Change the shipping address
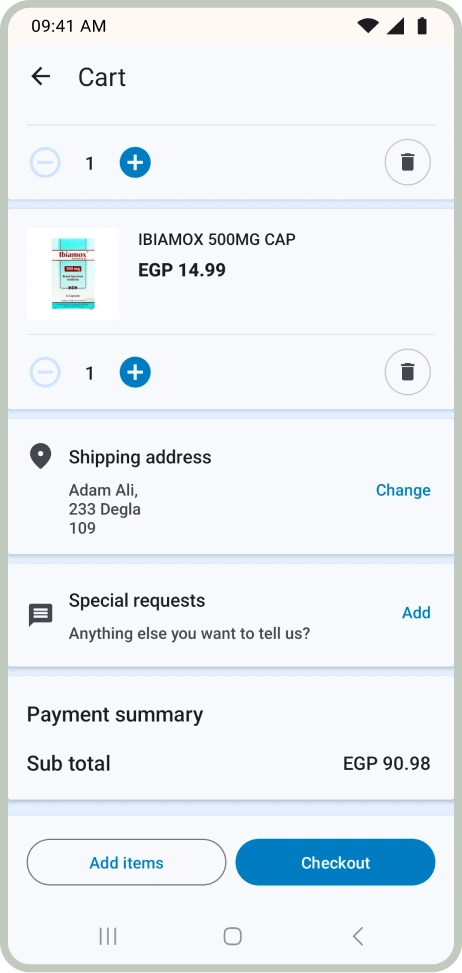Viewport: 462px width, 973px height. tap(403, 490)
